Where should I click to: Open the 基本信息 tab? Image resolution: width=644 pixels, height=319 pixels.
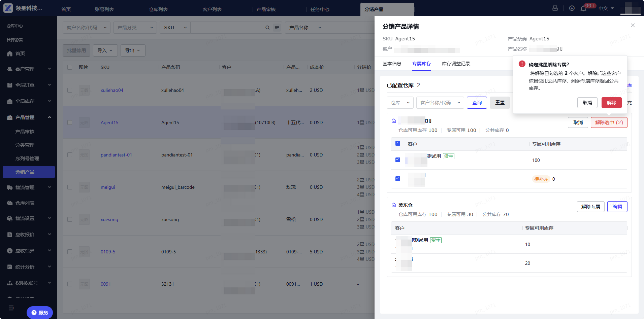tap(392, 64)
